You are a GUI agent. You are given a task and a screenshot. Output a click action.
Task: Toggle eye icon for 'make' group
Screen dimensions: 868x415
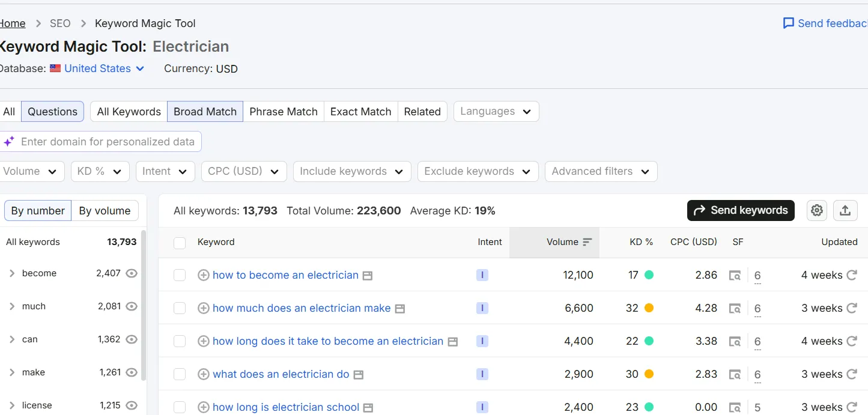click(x=132, y=372)
